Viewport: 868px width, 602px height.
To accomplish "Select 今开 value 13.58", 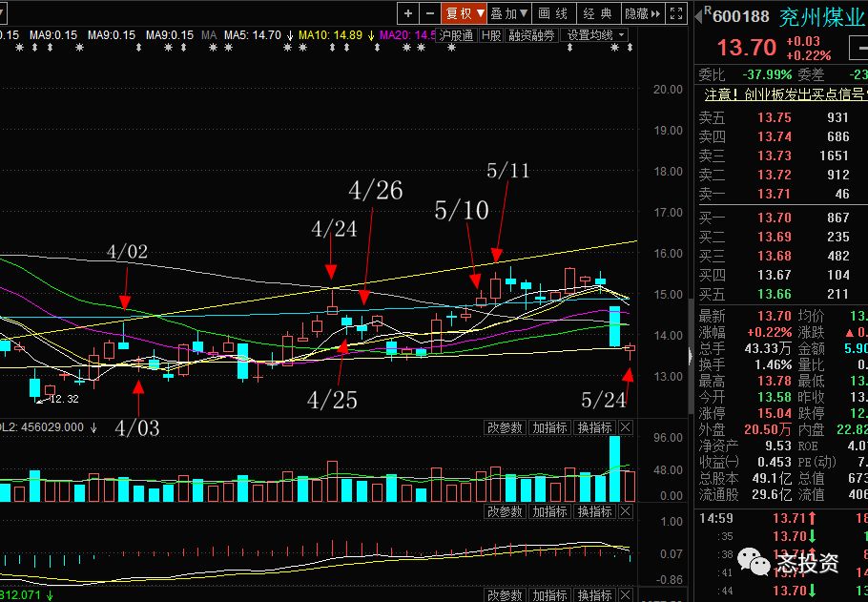I will (775, 397).
